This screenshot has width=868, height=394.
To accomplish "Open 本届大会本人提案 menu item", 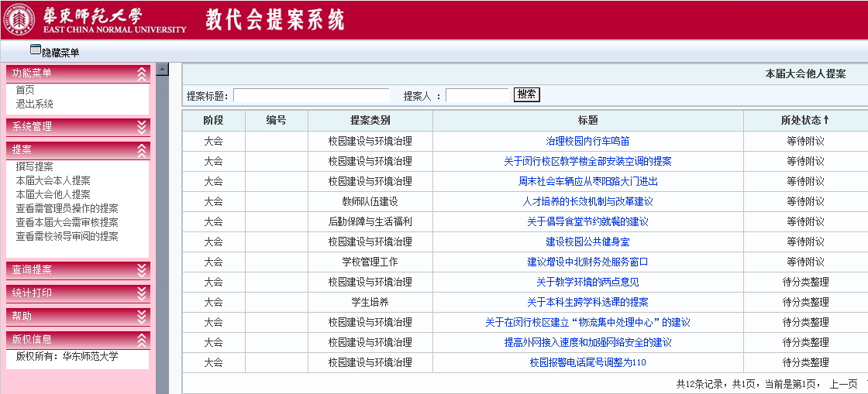I will [53, 180].
